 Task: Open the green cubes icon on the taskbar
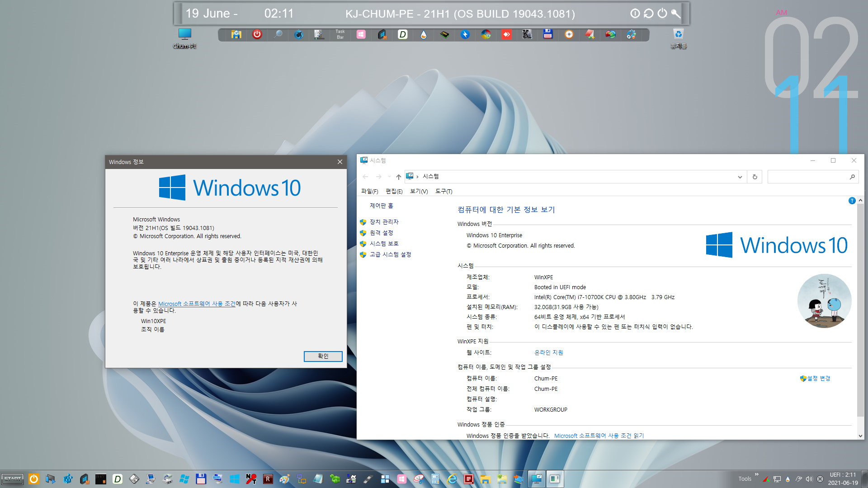(335, 479)
